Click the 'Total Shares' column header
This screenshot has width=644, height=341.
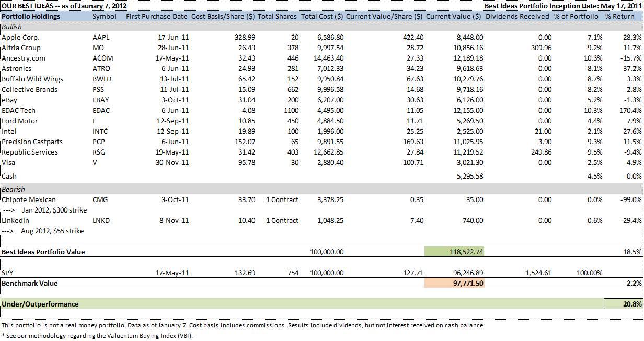pos(278,16)
